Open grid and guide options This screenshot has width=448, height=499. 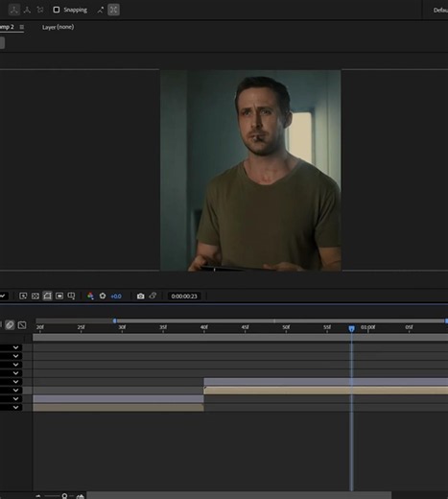[x=71, y=297]
